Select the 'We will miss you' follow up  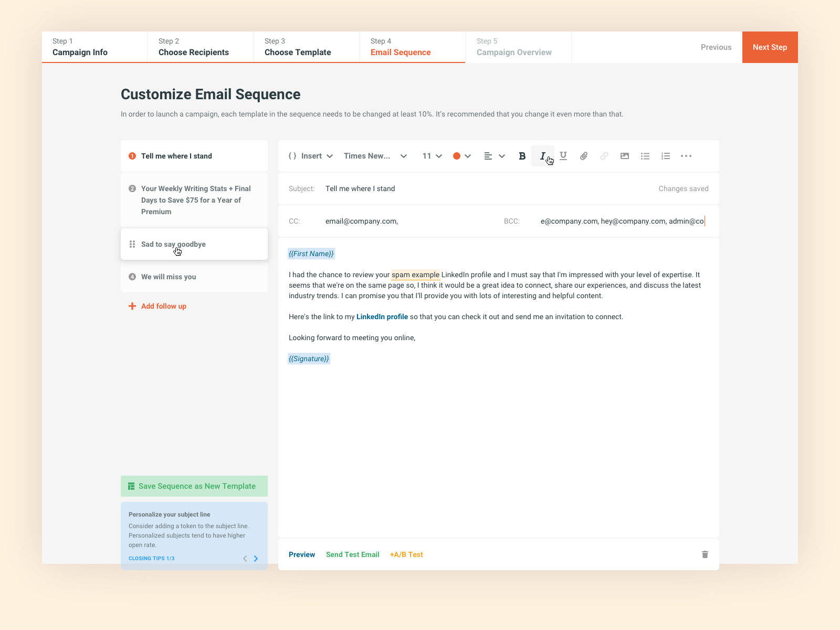(168, 277)
